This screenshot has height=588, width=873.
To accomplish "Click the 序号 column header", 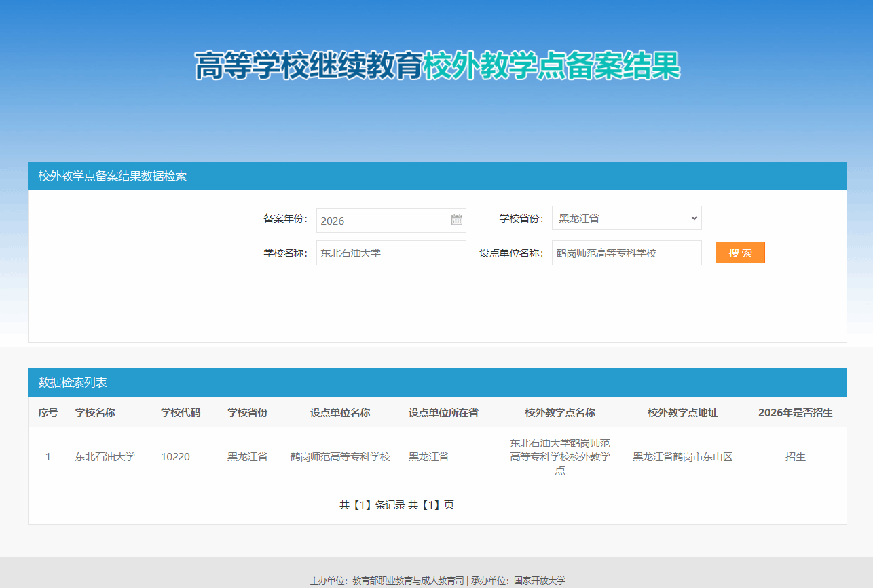I will [x=48, y=413].
